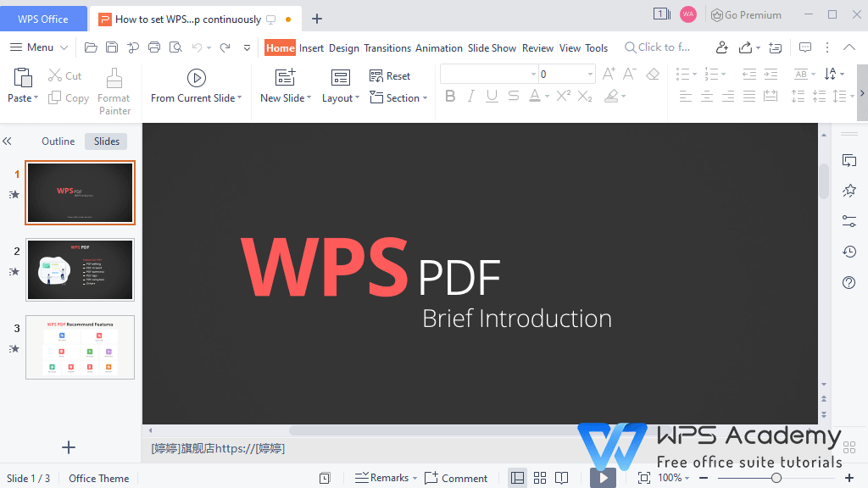Image resolution: width=868 pixels, height=488 pixels.
Task: Insert a New Slide
Action: tap(285, 77)
